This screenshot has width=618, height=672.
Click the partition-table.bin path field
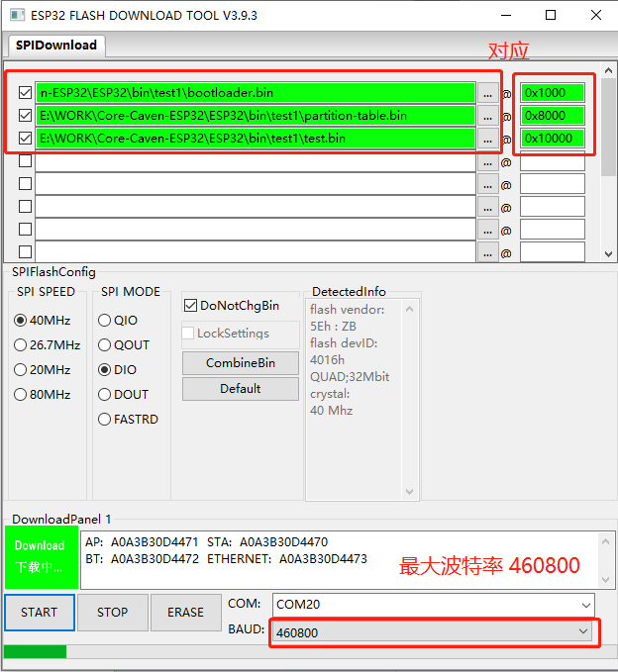[256, 116]
